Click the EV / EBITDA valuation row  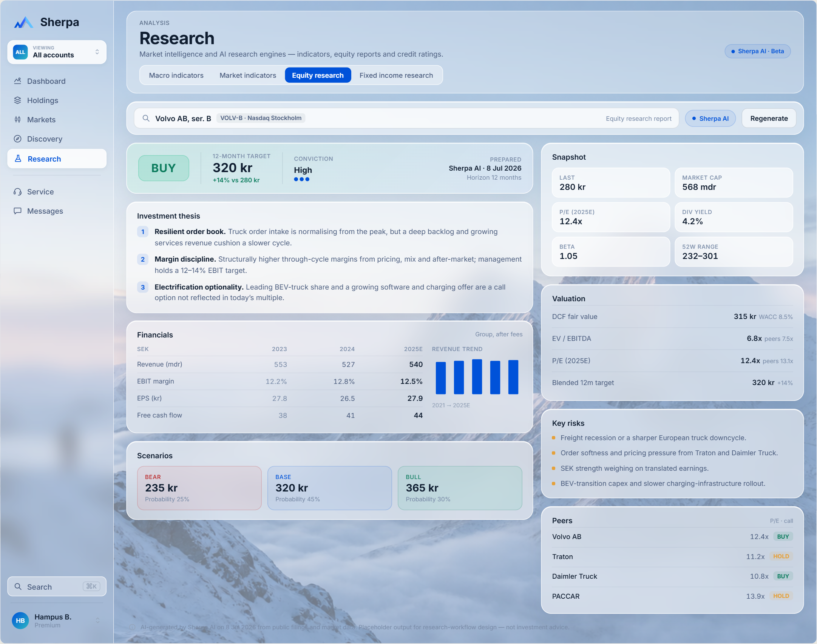[x=672, y=339]
